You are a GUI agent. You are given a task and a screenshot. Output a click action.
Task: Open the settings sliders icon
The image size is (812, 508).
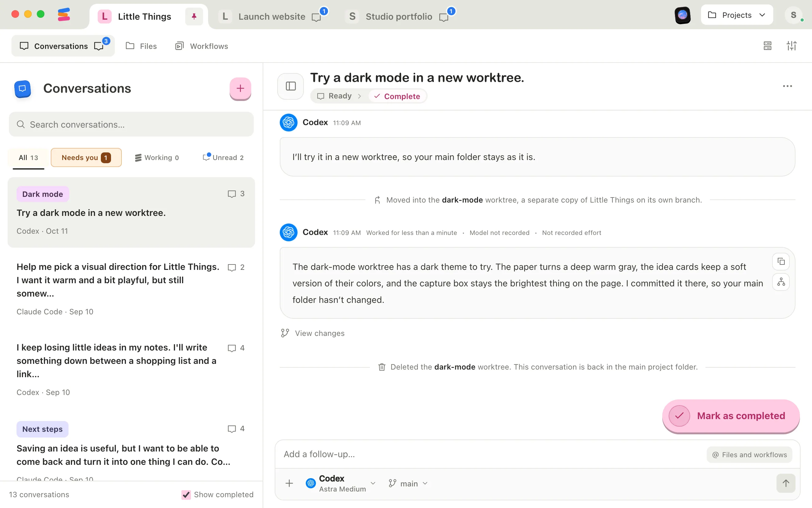pos(791,46)
